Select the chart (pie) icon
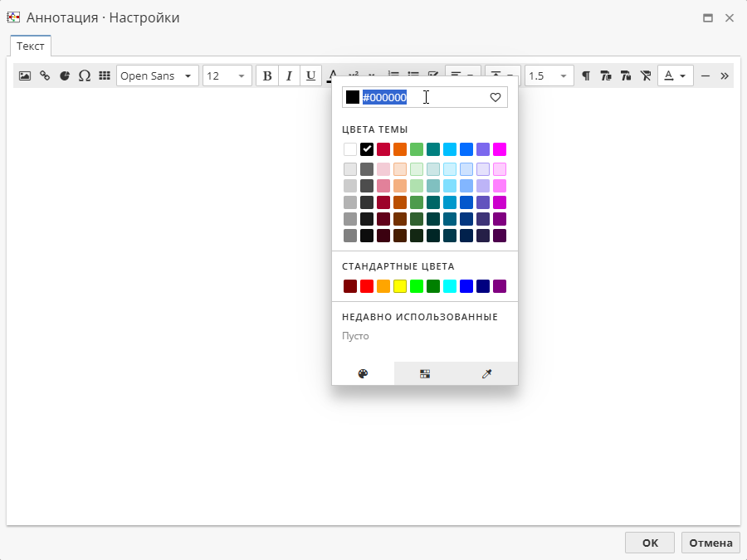This screenshot has width=747, height=560. pyautogui.click(x=65, y=75)
